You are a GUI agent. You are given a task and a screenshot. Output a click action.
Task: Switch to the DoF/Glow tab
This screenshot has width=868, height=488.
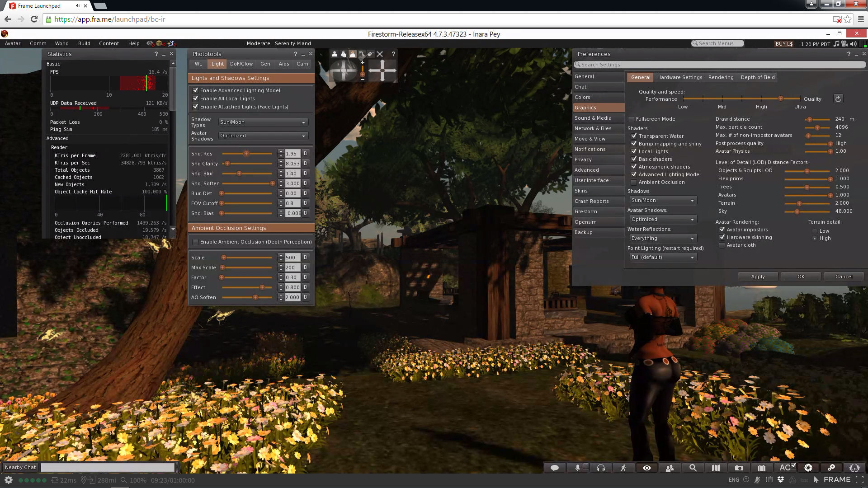(241, 64)
